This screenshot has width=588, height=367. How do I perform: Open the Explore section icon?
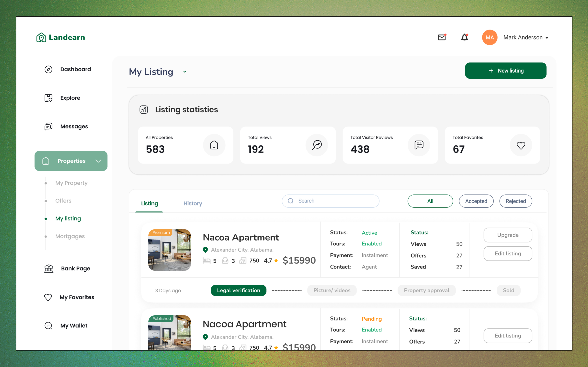click(48, 98)
